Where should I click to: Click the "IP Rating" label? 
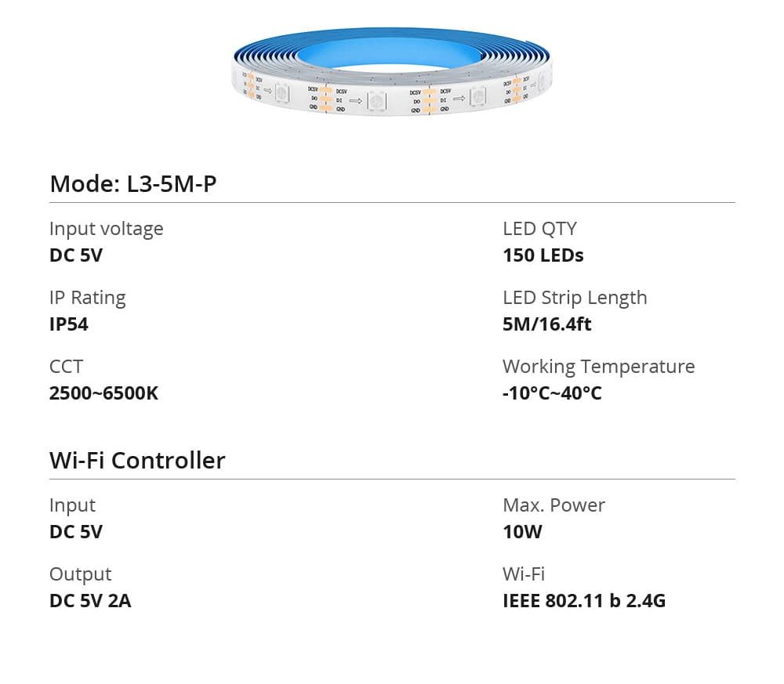click(87, 298)
